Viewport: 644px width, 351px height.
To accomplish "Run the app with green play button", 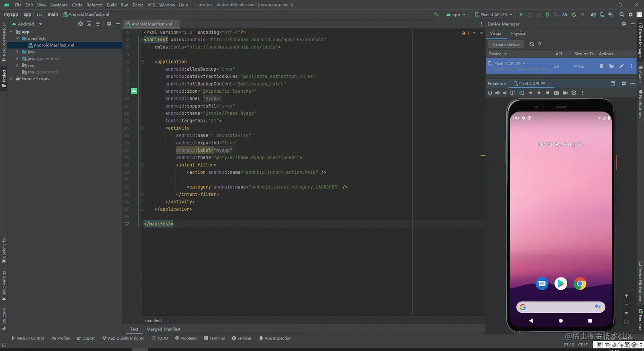I will [x=521, y=14].
